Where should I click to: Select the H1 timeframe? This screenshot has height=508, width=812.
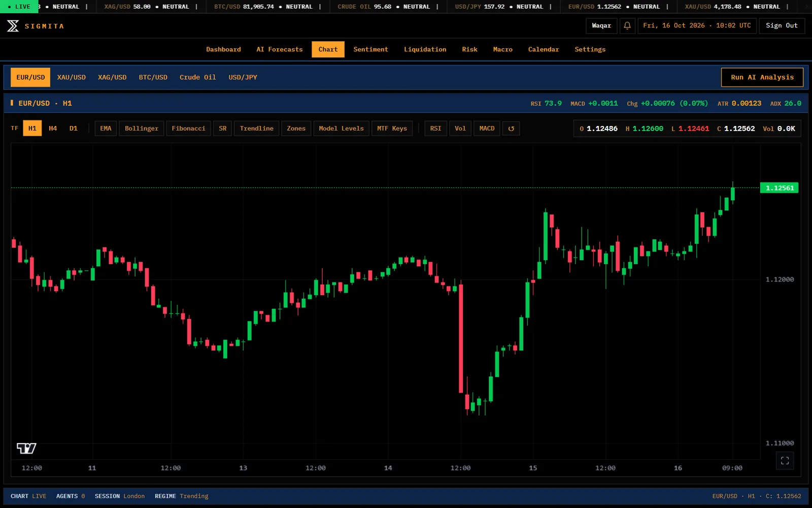pyautogui.click(x=32, y=129)
